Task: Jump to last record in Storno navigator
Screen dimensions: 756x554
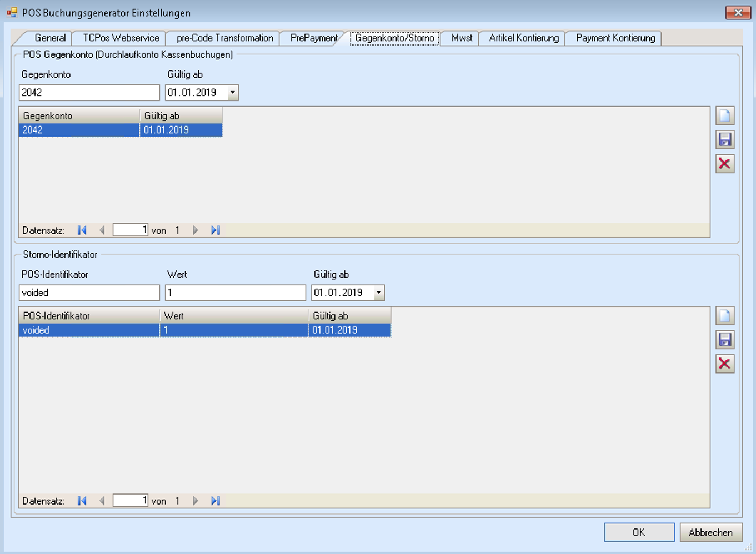Action: pyautogui.click(x=216, y=501)
